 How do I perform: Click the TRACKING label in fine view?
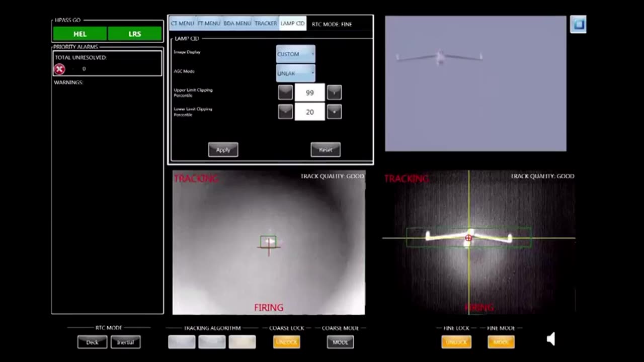click(407, 178)
